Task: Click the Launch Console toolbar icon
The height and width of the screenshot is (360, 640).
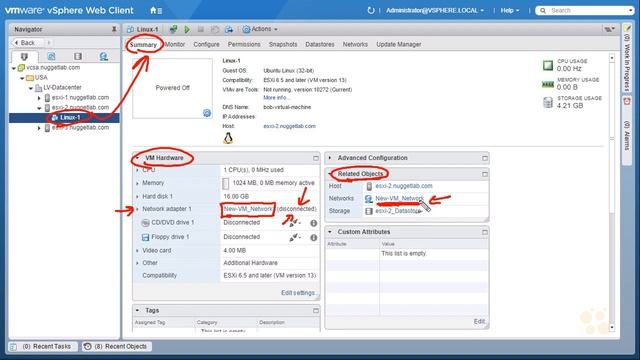Action: 173,29
